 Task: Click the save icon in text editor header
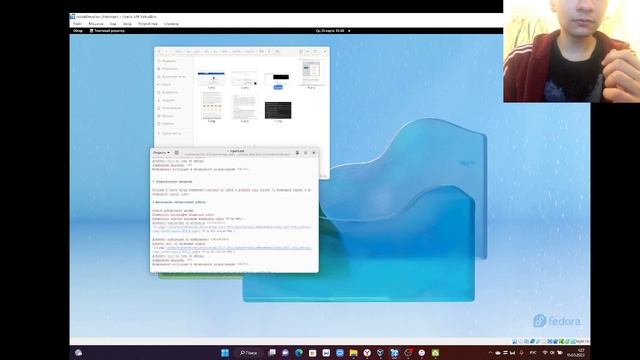(297, 153)
